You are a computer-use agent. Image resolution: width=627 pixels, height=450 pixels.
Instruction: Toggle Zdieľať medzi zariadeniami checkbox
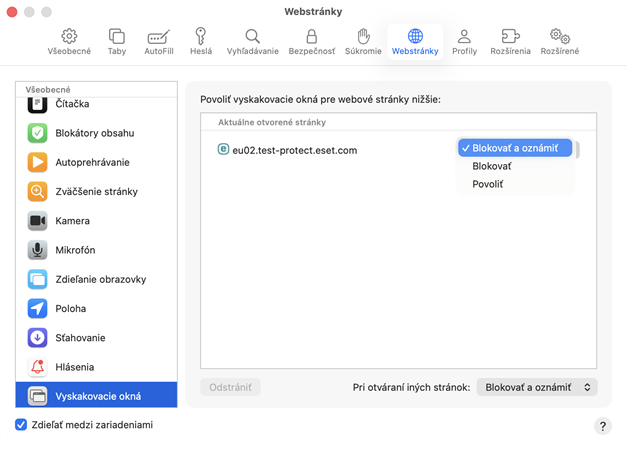click(x=21, y=425)
